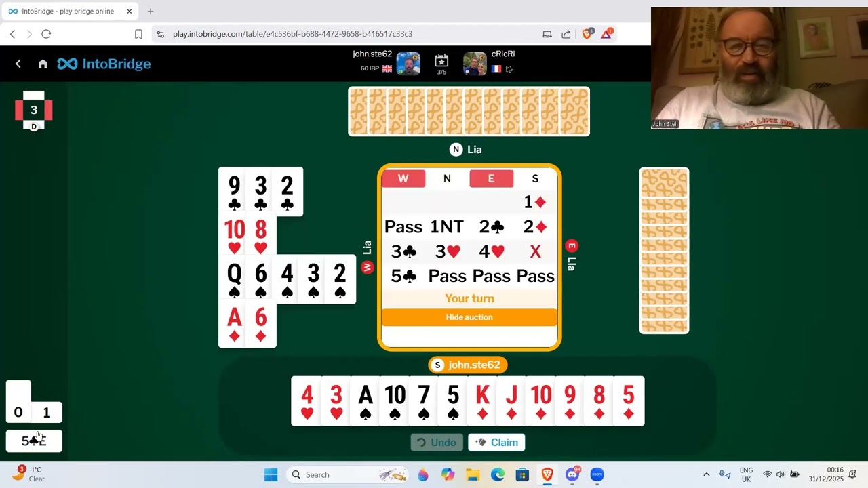Play the 5 of spades
Viewport: 868px width, 488px height.
[x=453, y=401]
